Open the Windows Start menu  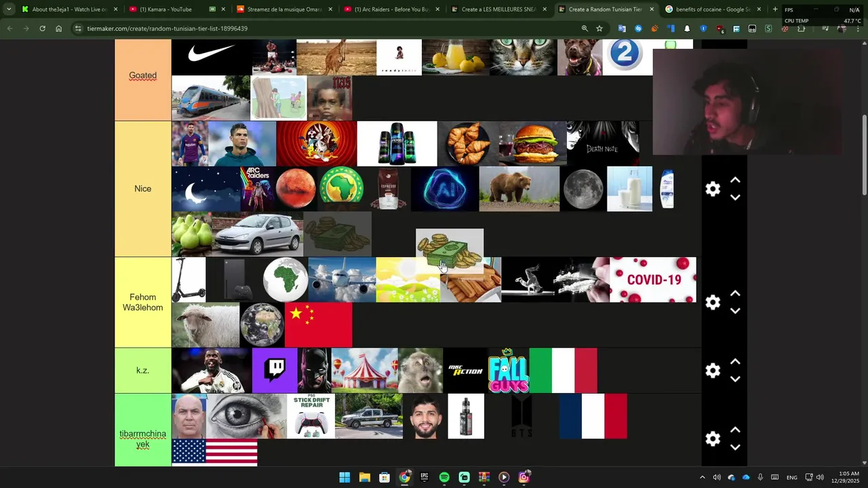(x=344, y=477)
